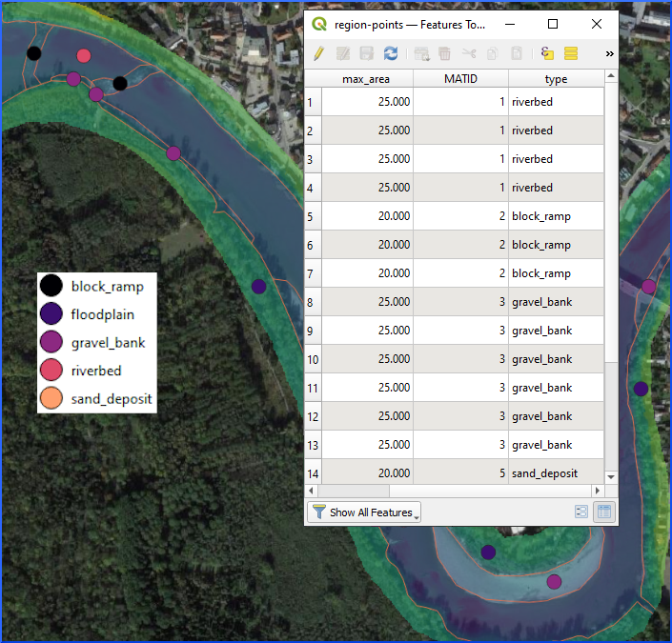Click the horizontal scrollbar left arrow
The image size is (672, 643).
tap(311, 491)
